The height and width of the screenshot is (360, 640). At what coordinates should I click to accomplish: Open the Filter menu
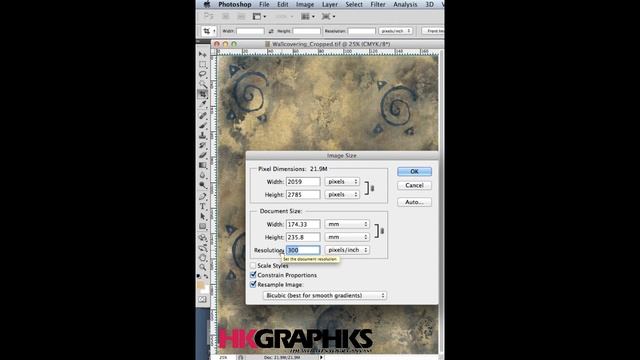[x=378, y=4]
